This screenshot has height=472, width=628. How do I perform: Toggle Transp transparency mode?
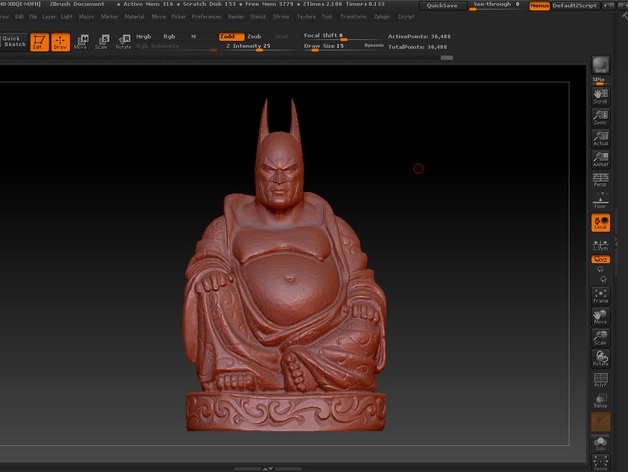coord(600,401)
